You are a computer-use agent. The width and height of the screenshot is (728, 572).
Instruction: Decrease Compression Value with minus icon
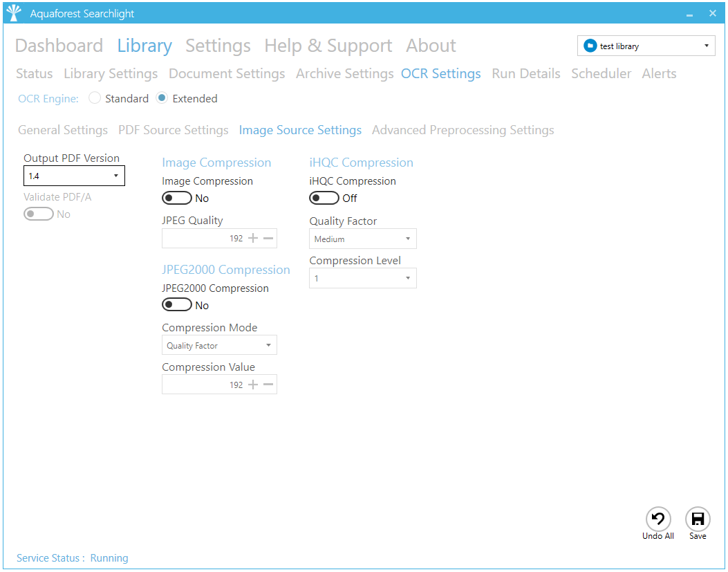[x=268, y=385]
